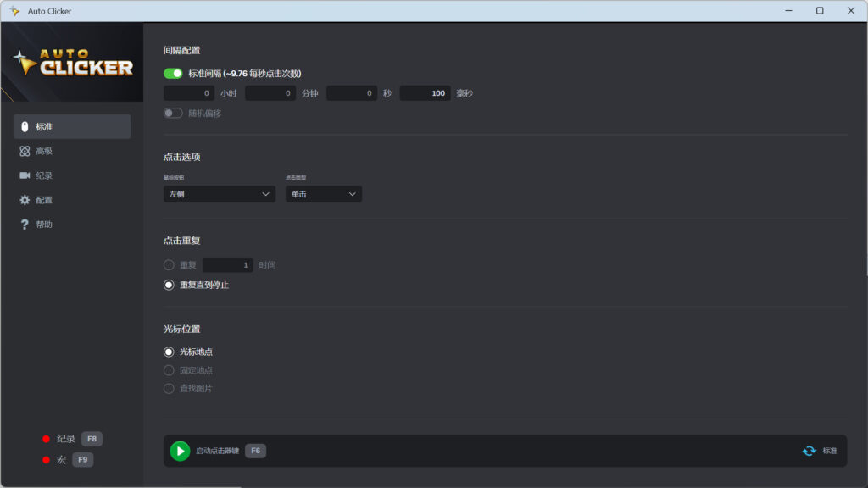Click the 小时 hours input field

[188, 93]
